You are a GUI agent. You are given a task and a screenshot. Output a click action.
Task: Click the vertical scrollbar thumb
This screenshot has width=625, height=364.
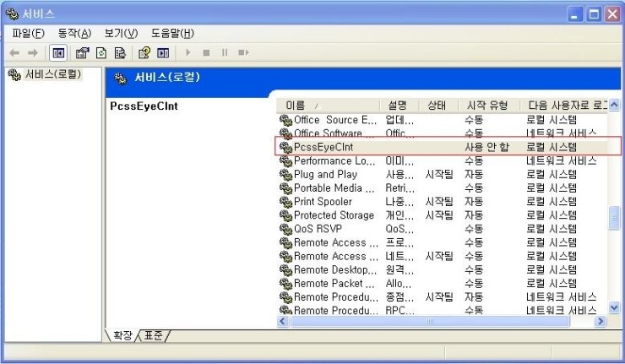pos(614,218)
